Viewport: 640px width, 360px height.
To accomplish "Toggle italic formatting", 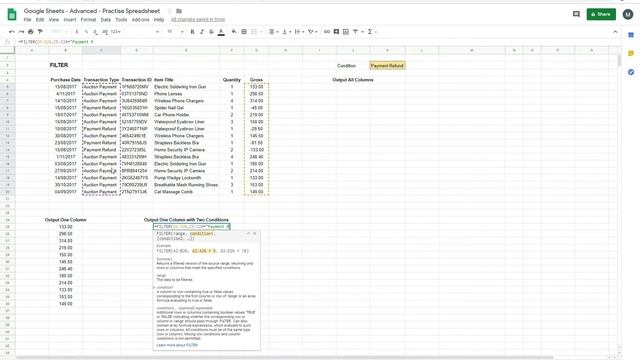I will click(x=202, y=32).
